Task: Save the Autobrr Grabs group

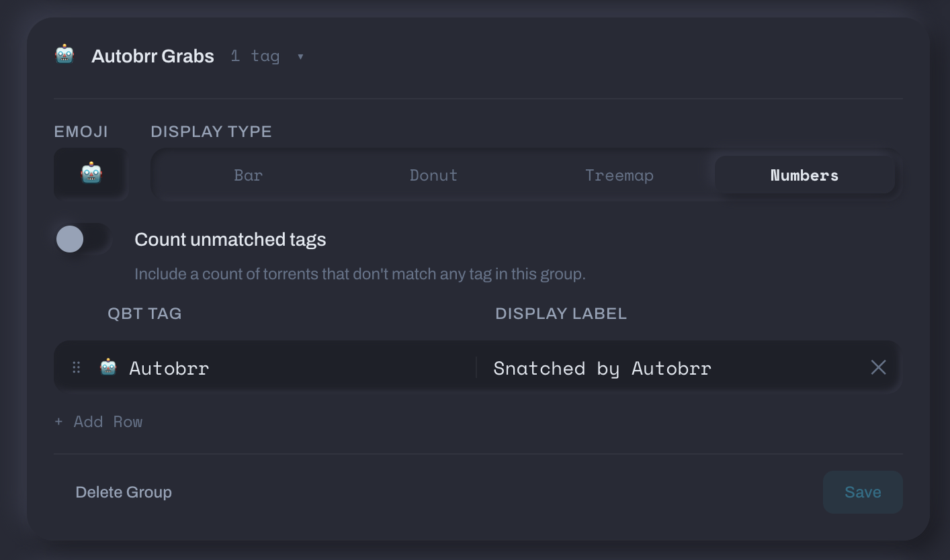Action: tap(863, 492)
